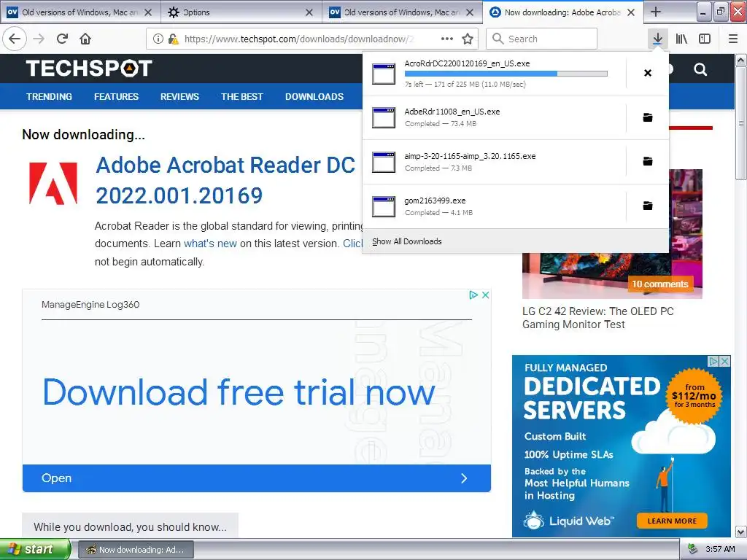Viewport: 747px width, 560px height.
Task: Click the aimp-3-20-1165-aimp_3.20.1165.exe entry
Action: (495, 162)
